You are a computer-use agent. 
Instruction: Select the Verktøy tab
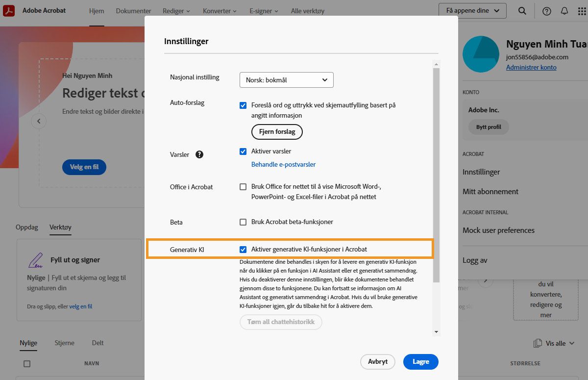tap(60, 227)
